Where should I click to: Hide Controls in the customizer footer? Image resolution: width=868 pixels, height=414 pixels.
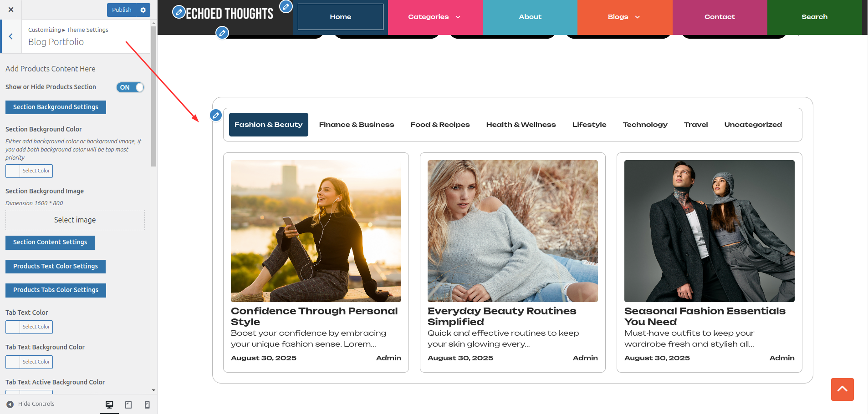(x=31, y=404)
